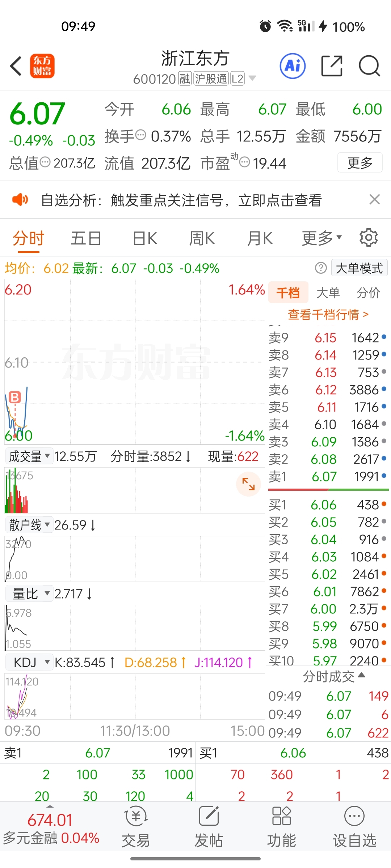
Task: Tap the 融 margin badge
Action: click(x=185, y=78)
